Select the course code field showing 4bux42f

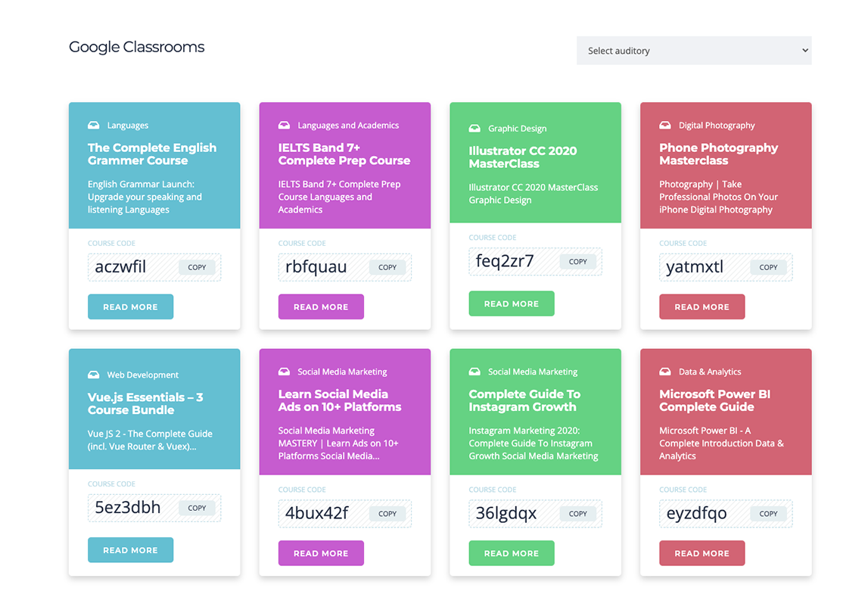[x=318, y=513]
